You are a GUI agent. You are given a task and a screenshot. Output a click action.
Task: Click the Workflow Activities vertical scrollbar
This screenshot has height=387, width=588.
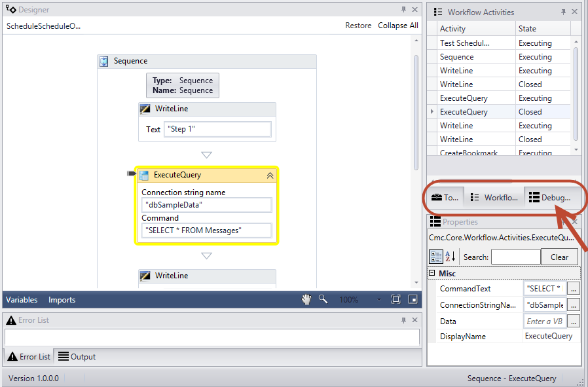(x=576, y=92)
